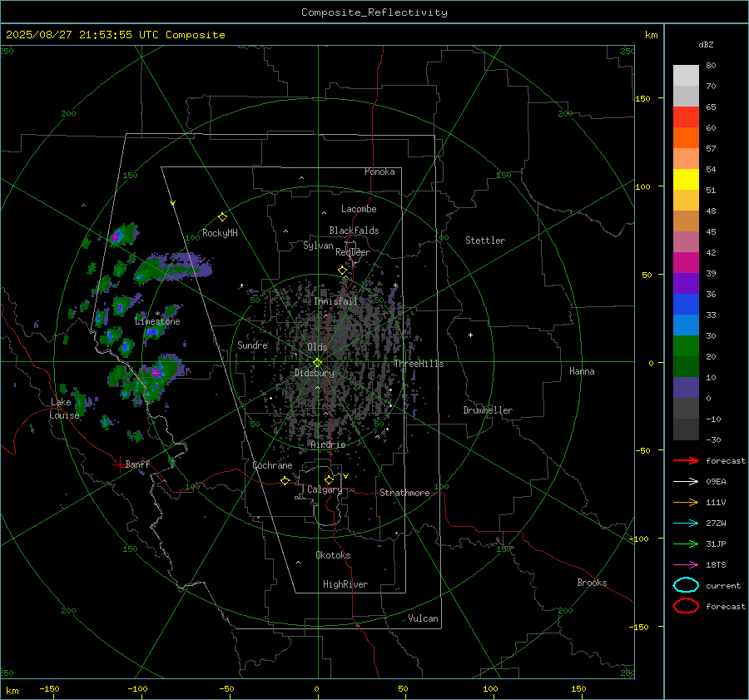749x700 pixels.
Task: Click the Stettler label
Action: pos(485,241)
